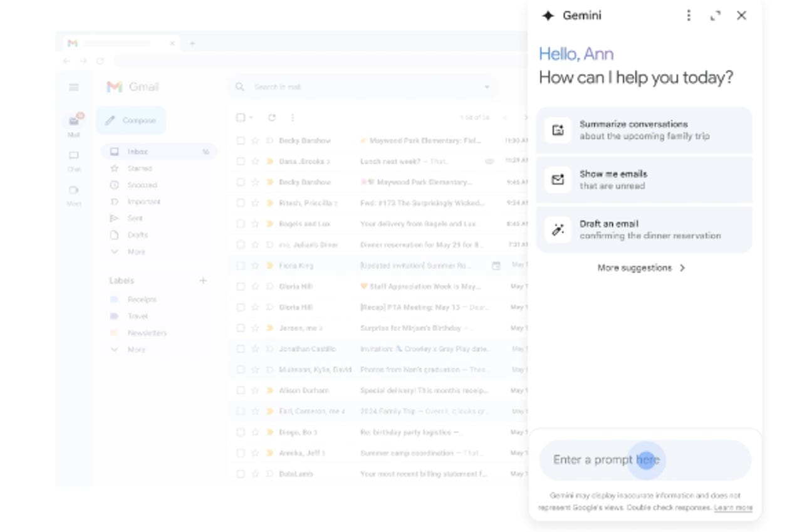
Task: Open the Inbox folder
Action: (159, 152)
